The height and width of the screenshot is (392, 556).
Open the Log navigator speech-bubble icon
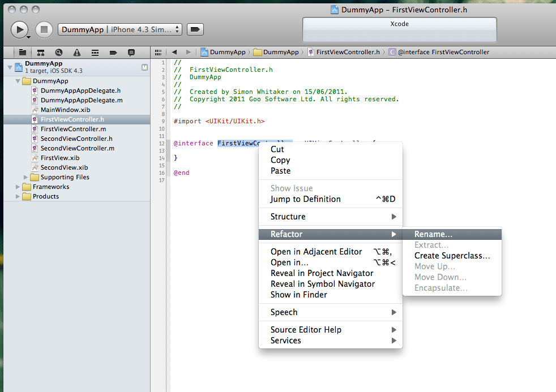point(131,53)
